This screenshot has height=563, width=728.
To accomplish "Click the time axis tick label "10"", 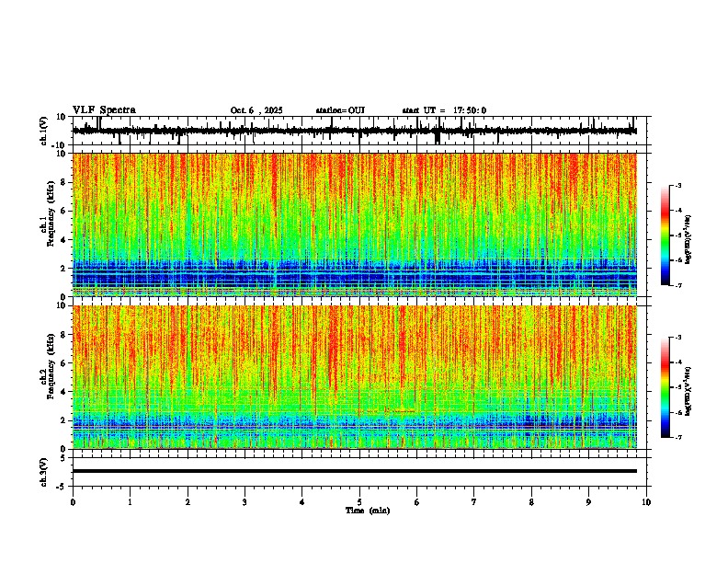I will [x=646, y=502].
